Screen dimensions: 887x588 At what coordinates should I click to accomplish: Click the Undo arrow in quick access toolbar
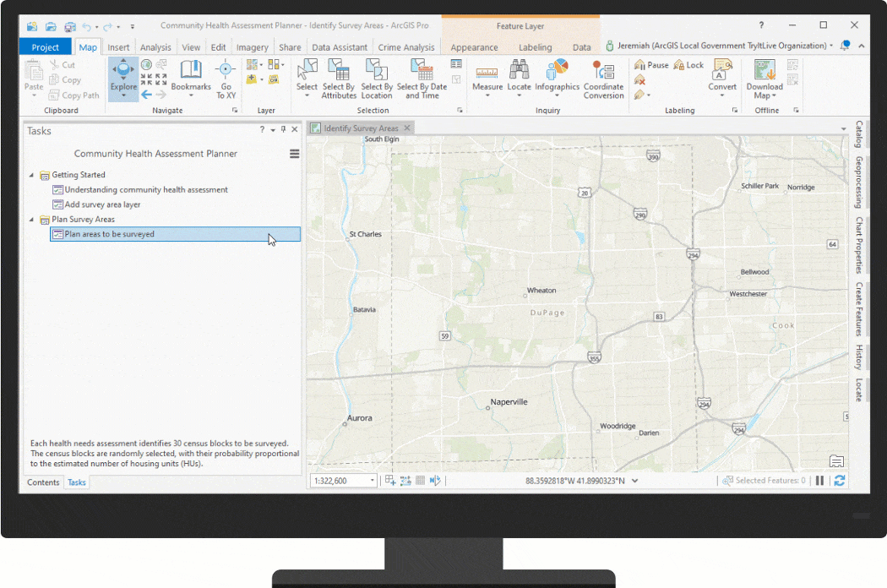point(86,26)
